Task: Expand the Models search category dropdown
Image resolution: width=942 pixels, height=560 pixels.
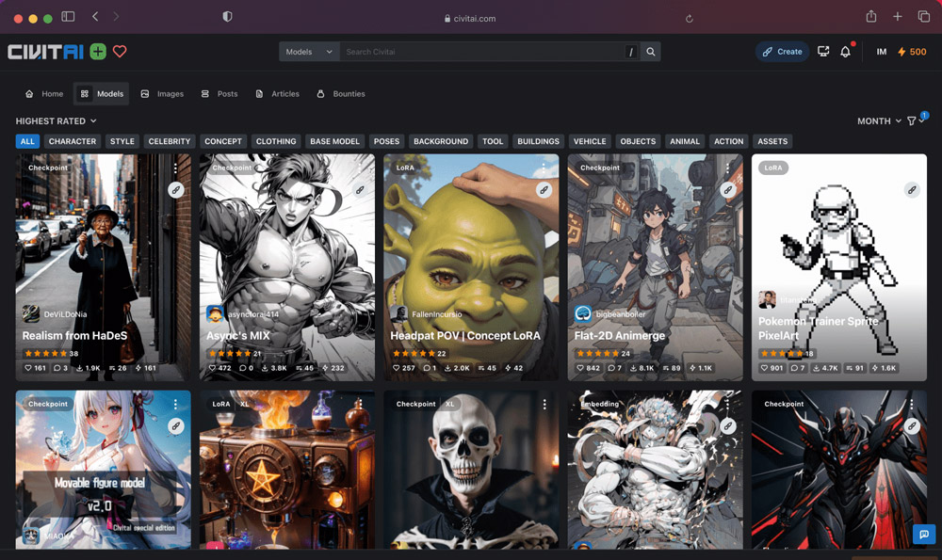Action: [309, 52]
